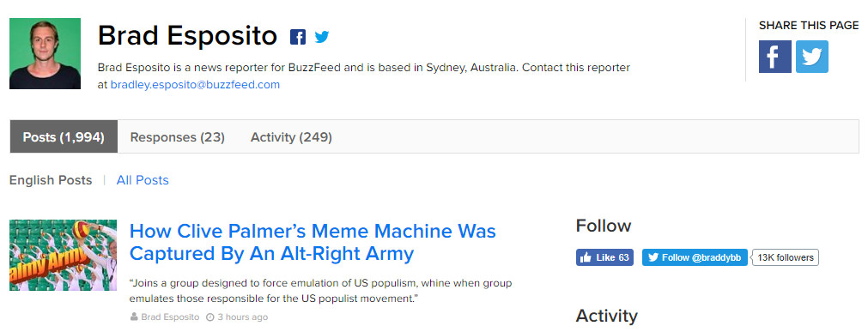Share this page on Facebook
Screen dimensions: 868x332
[x=775, y=57]
